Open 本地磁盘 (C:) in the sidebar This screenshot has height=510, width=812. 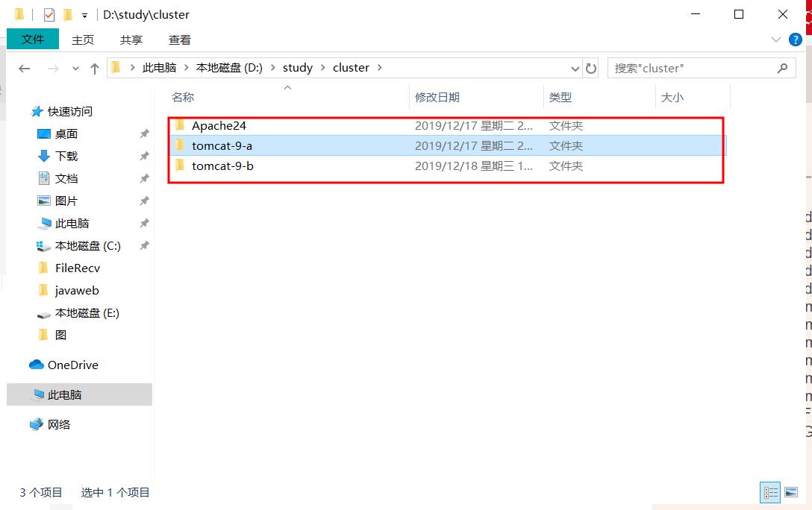(87, 246)
